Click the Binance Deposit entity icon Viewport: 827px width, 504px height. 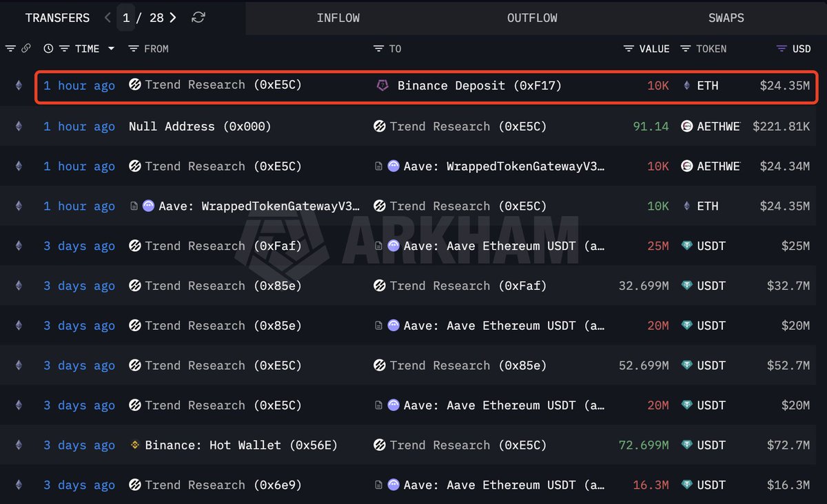pyautogui.click(x=382, y=85)
